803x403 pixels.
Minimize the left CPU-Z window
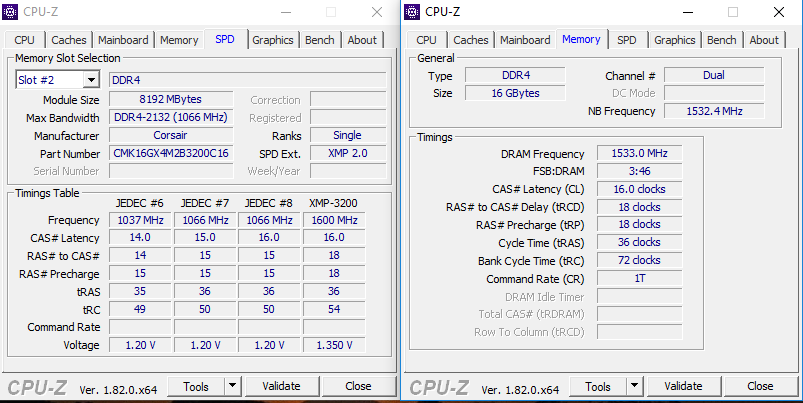pos(286,12)
